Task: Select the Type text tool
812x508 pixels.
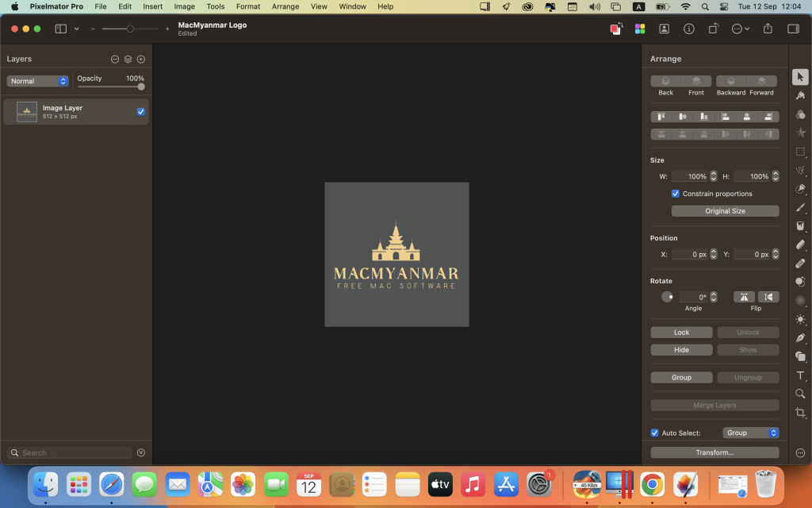Action: (x=800, y=375)
